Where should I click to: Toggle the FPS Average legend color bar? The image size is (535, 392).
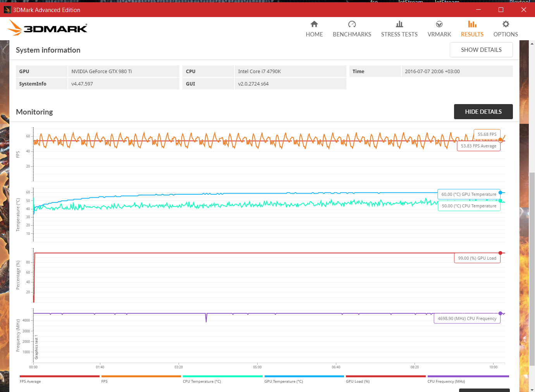click(x=60, y=376)
